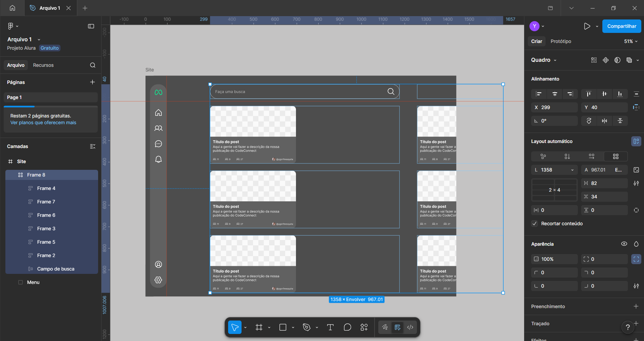
Task: Open Ver planos que oferecem mais link
Action: (x=43, y=123)
